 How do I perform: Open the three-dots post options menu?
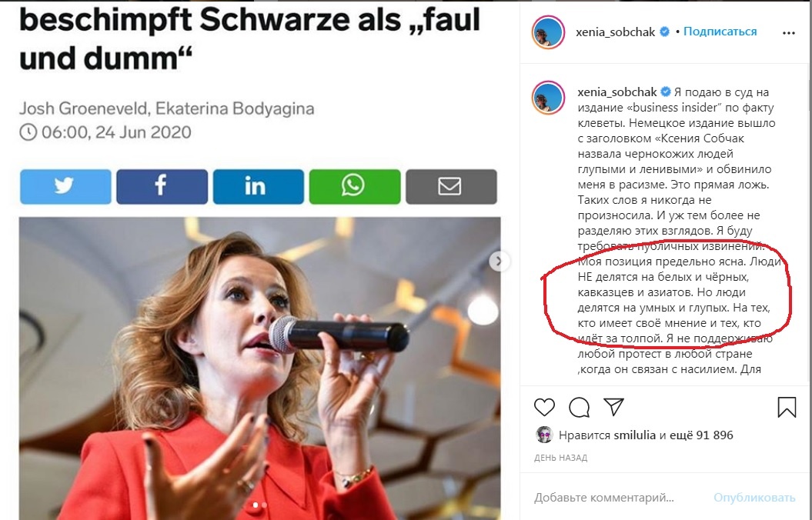click(789, 32)
